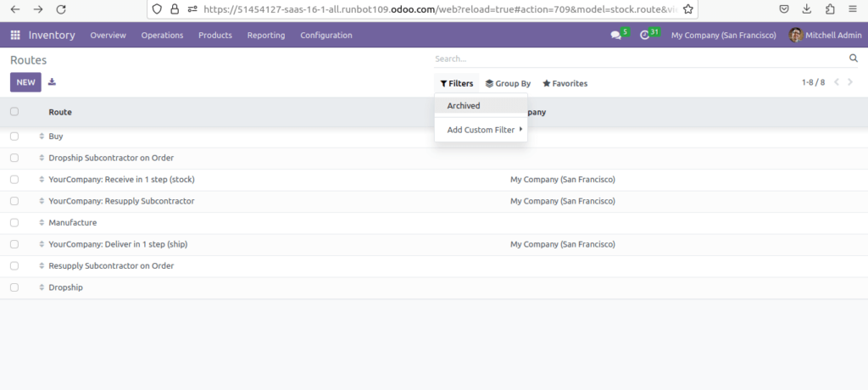Click the search magnifier icon
868x390 pixels.
853,58
